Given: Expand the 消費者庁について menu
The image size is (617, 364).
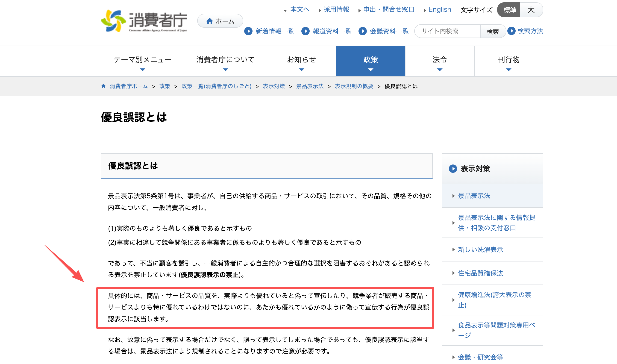Looking at the screenshot, I should (225, 61).
